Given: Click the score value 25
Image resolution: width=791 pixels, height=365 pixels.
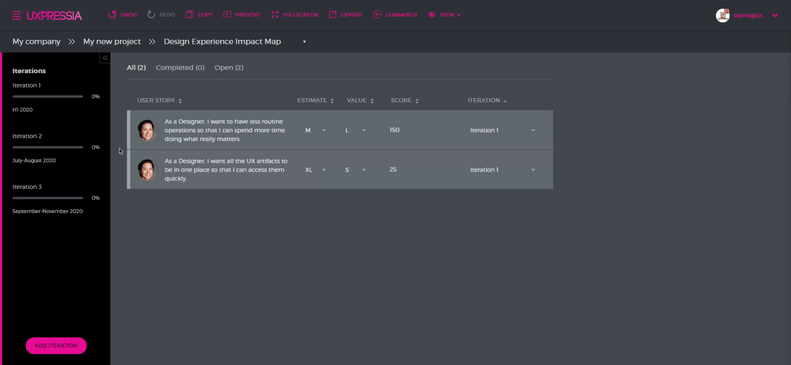Looking at the screenshot, I should (393, 170).
